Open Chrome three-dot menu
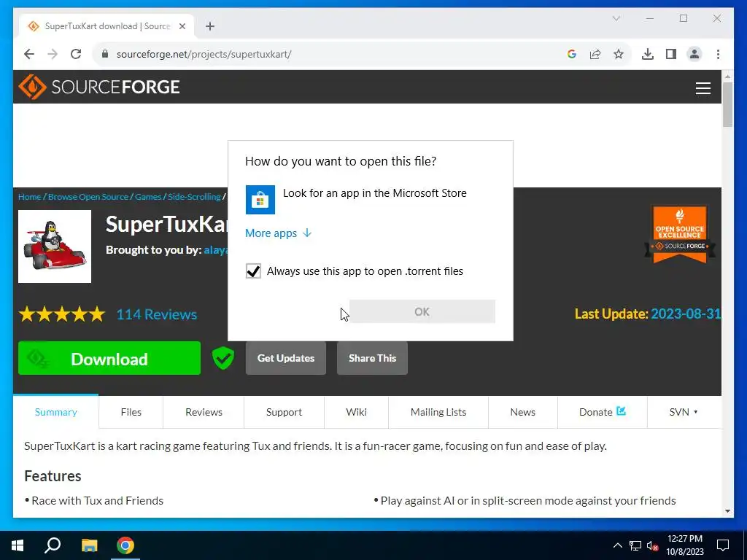The image size is (747, 560). click(718, 54)
